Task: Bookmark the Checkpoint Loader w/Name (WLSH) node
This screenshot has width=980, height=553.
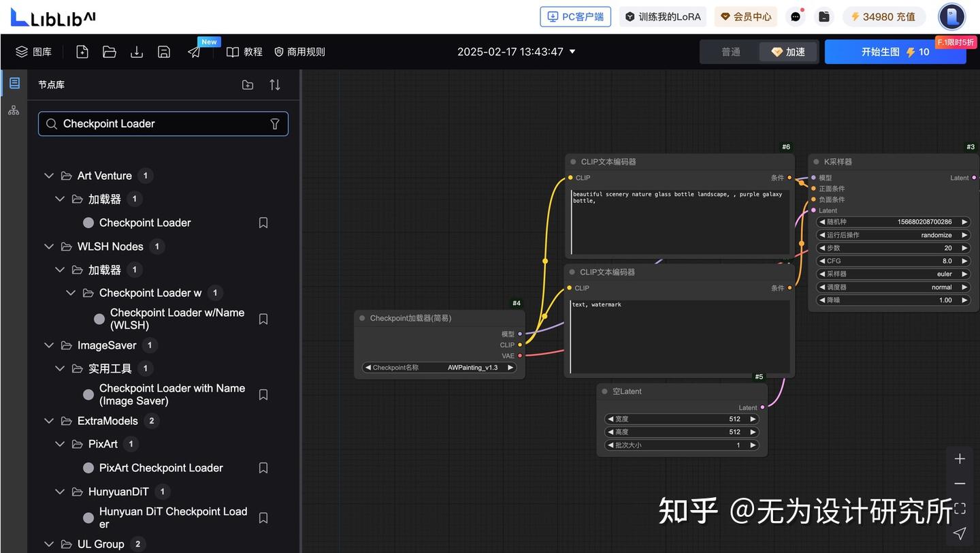Action: [263, 319]
